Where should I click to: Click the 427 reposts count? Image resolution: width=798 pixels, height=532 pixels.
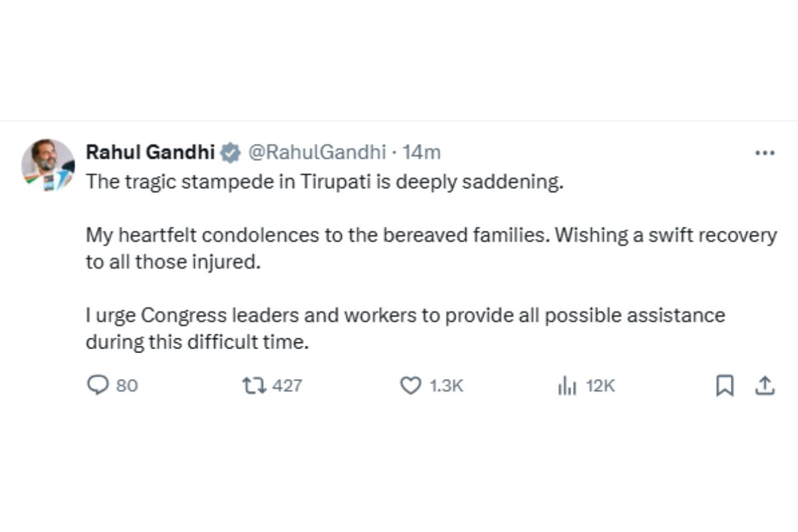tap(287, 386)
